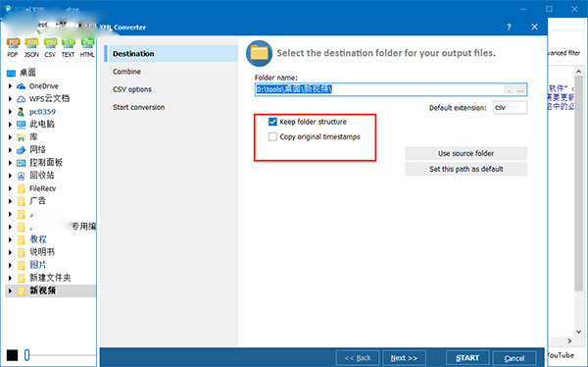Click the 控制面板 control panel icon

coord(21,163)
